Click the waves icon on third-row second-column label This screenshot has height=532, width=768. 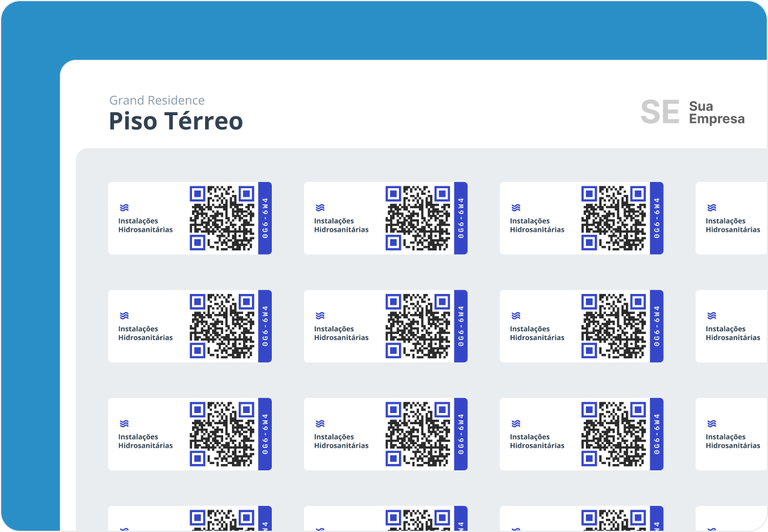coord(320,424)
